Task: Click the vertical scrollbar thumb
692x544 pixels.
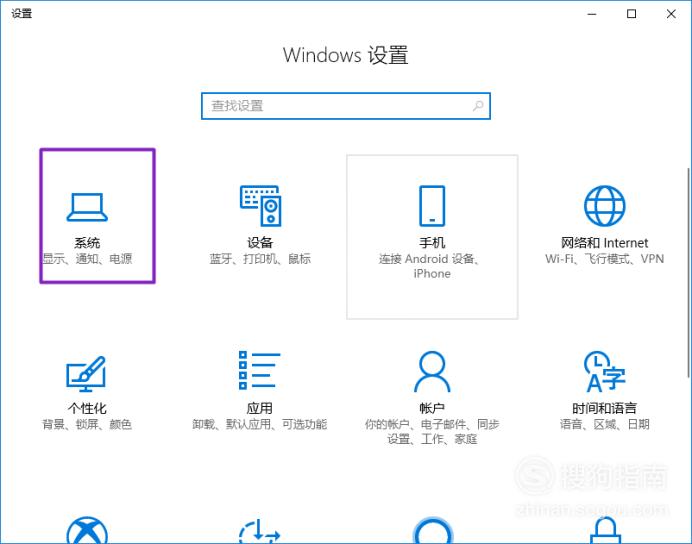Action: coord(688,272)
